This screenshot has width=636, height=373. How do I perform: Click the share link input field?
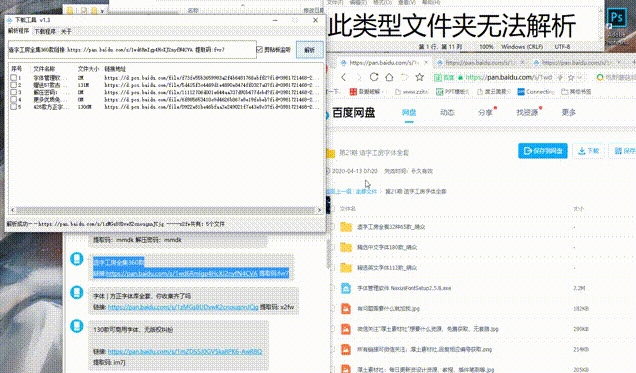pyautogui.click(x=132, y=49)
